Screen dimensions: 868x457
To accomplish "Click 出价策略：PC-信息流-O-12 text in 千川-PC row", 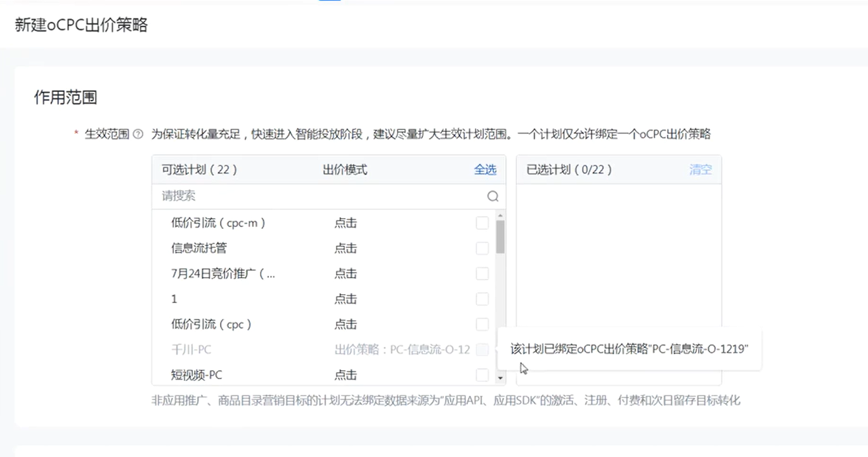I will click(x=403, y=350).
